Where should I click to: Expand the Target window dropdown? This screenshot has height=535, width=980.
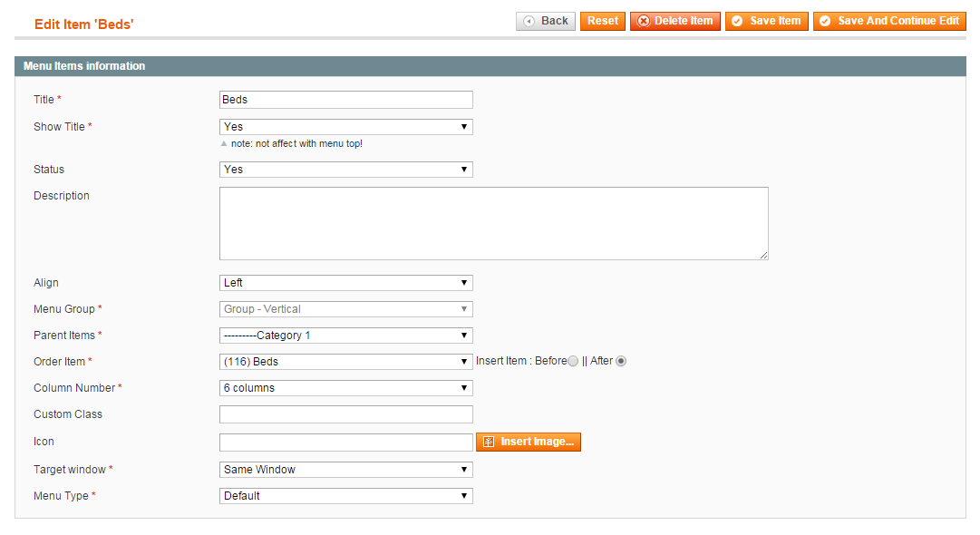coord(345,470)
